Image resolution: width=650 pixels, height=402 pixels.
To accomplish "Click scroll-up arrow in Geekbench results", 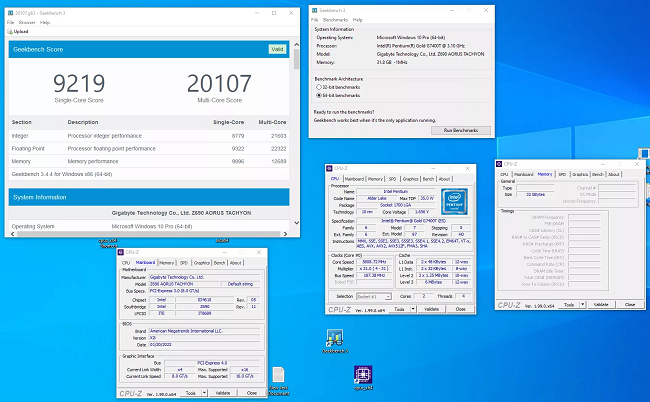I will pos(296,45).
